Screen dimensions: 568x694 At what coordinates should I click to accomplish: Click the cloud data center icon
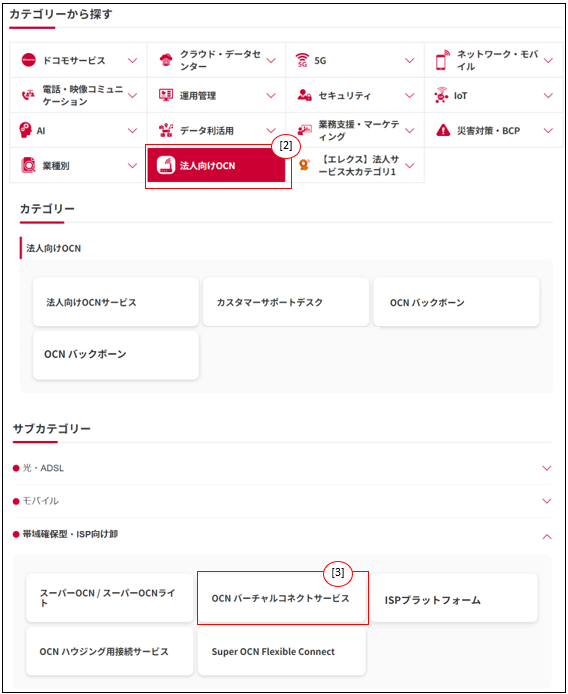pos(166,60)
